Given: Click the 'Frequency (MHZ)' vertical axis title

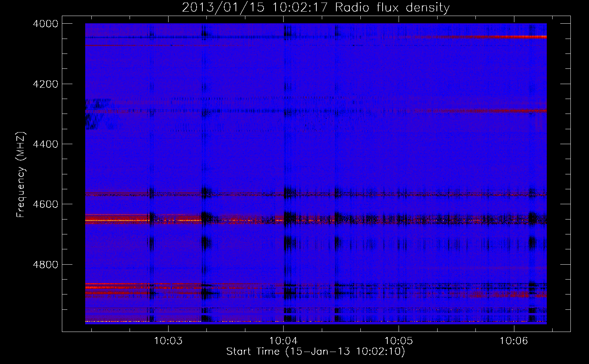Looking at the screenshot, I should [21, 175].
